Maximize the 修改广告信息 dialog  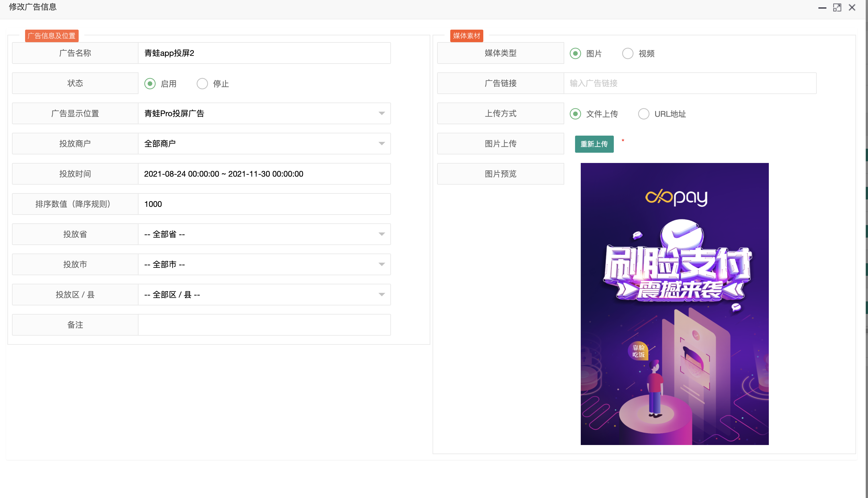coord(837,7)
